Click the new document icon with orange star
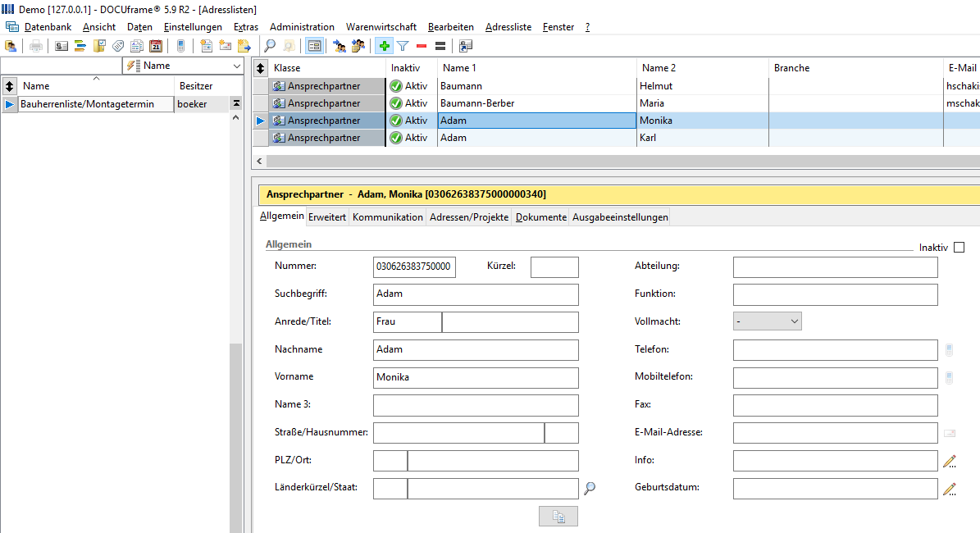 pos(206,46)
